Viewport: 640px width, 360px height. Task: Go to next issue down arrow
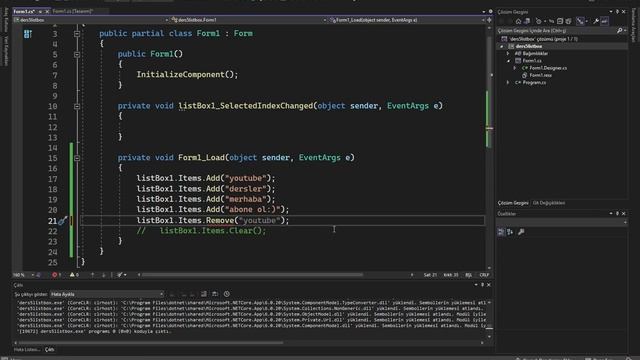(x=104, y=275)
